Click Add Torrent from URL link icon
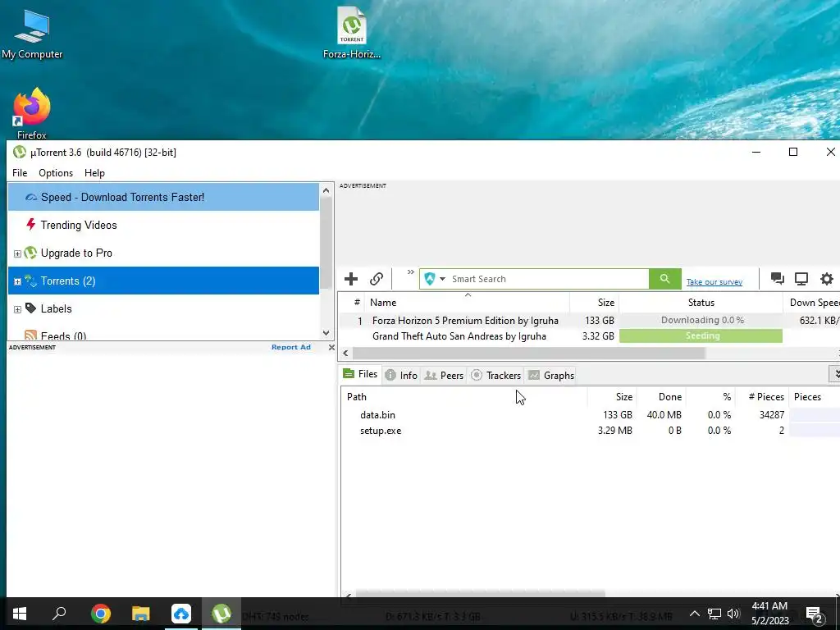Viewport: 840px width, 630px height. pos(376,279)
